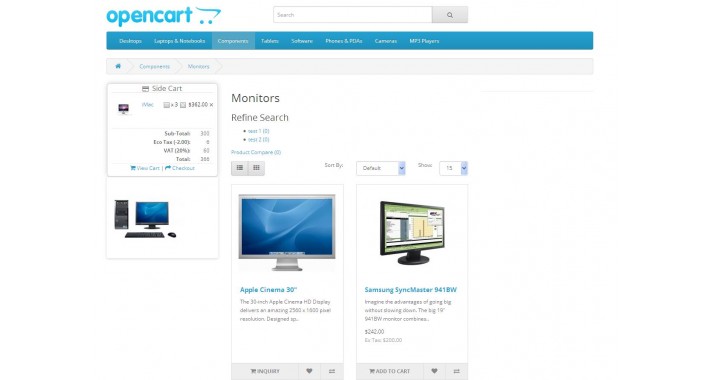710x380 pixels.
Task: Compare the Apple Cinema 30" product
Action: click(x=332, y=371)
